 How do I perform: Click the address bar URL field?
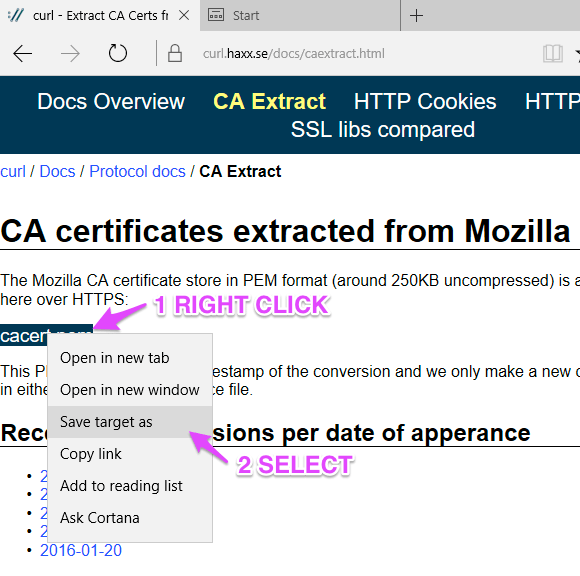click(x=293, y=54)
